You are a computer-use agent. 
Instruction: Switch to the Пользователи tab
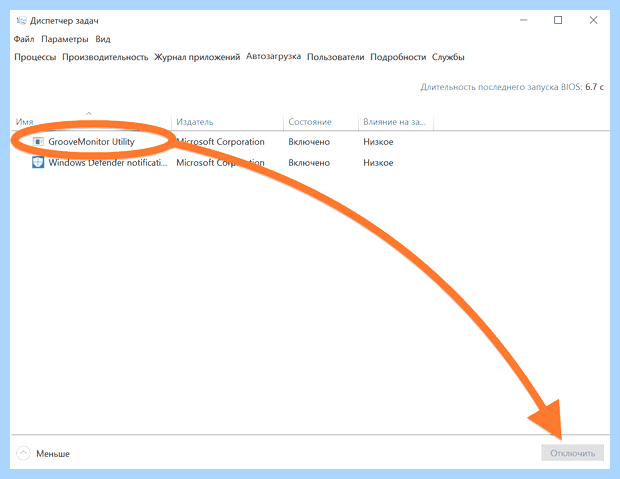(335, 57)
